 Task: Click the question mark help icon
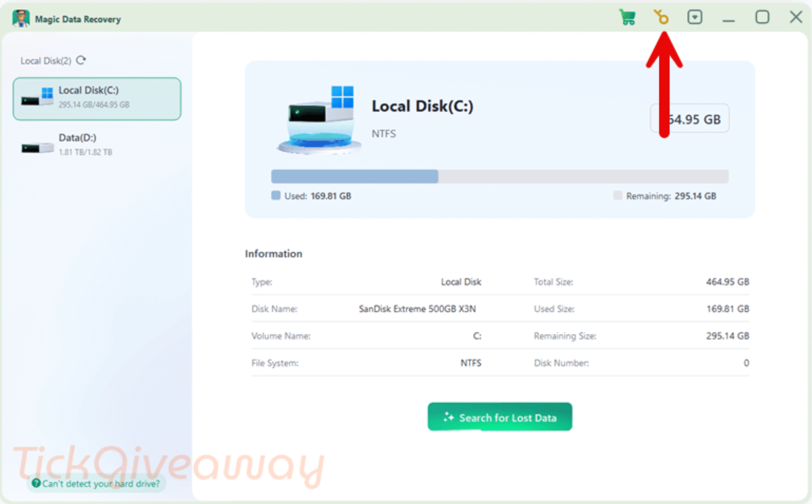36,483
